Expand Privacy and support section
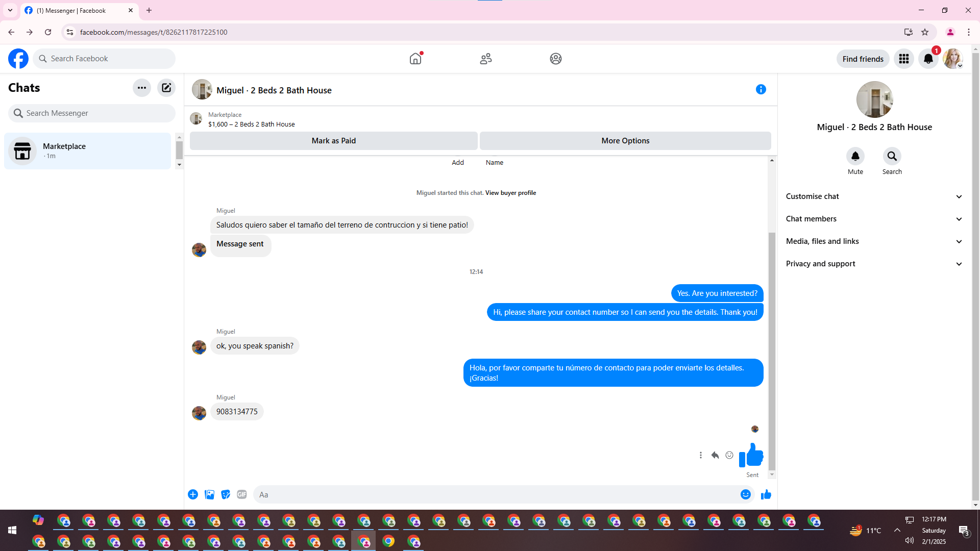 (x=874, y=264)
